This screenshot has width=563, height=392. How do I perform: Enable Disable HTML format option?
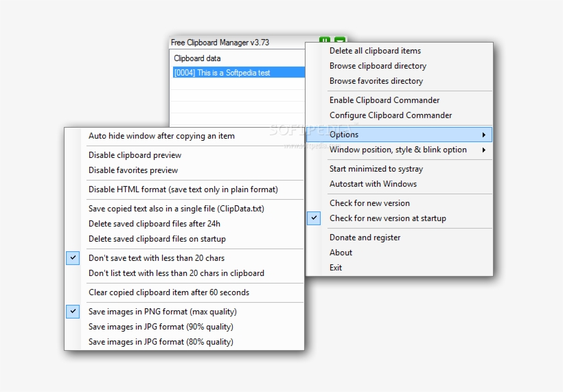(184, 189)
